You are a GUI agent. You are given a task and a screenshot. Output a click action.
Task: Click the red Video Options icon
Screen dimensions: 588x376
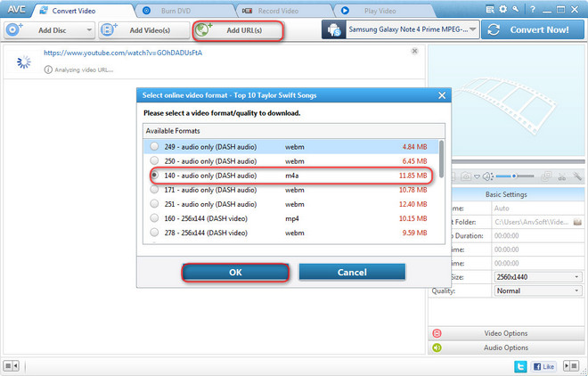(437, 333)
